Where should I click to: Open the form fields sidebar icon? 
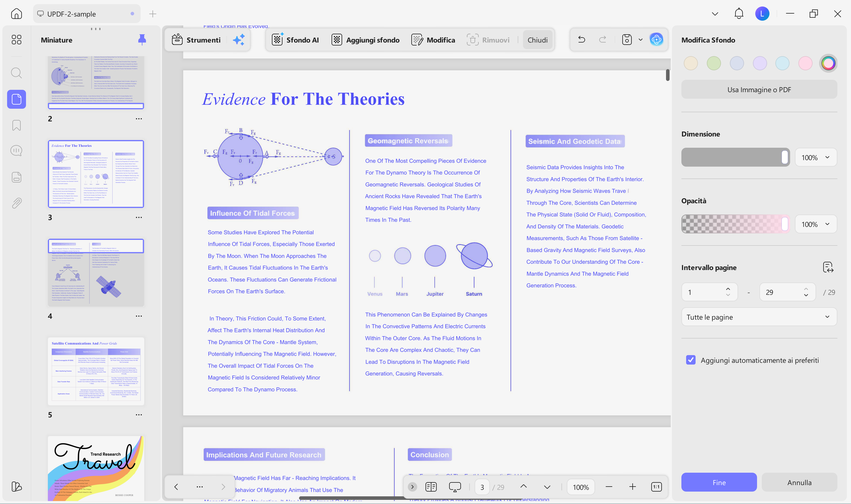tap(16, 177)
